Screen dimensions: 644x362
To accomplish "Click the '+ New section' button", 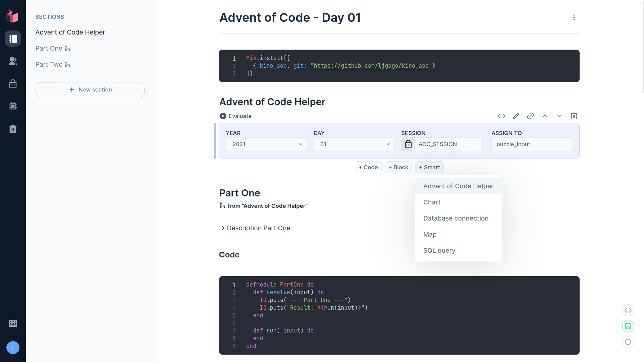I will click(90, 89).
